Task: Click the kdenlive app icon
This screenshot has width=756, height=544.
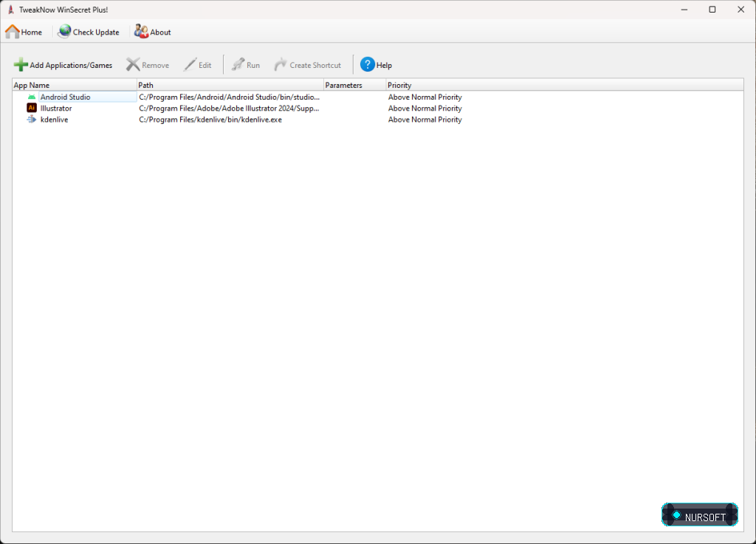Action: 32,120
